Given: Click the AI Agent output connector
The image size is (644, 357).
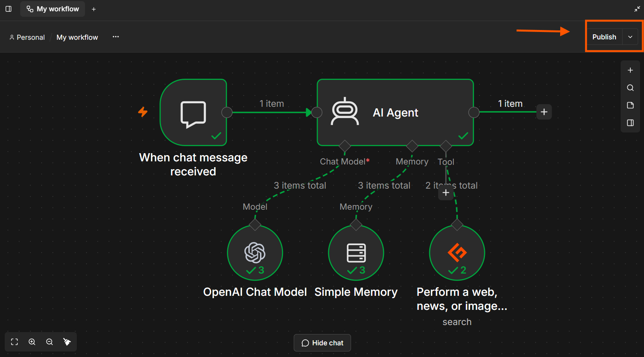Looking at the screenshot, I should pos(474,112).
